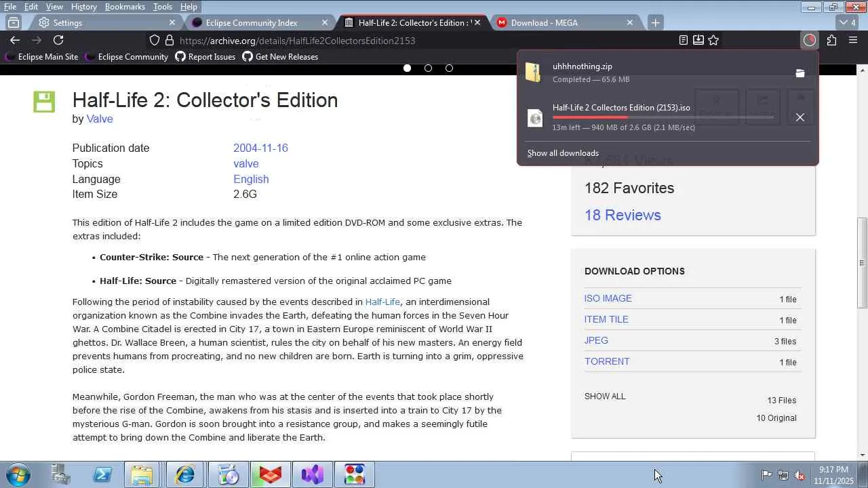Toggle the downloads panel toolbar button

pyautogui.click(x=810, y=40)
